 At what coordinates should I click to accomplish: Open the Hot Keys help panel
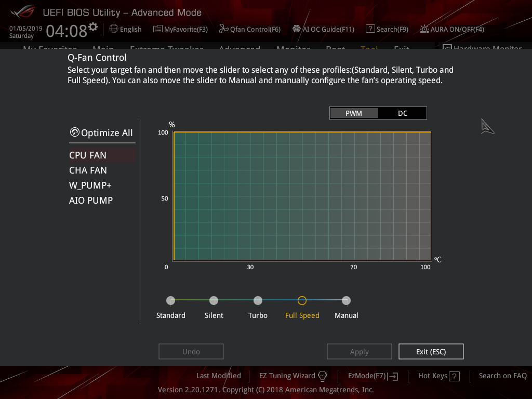coord(438,376)
